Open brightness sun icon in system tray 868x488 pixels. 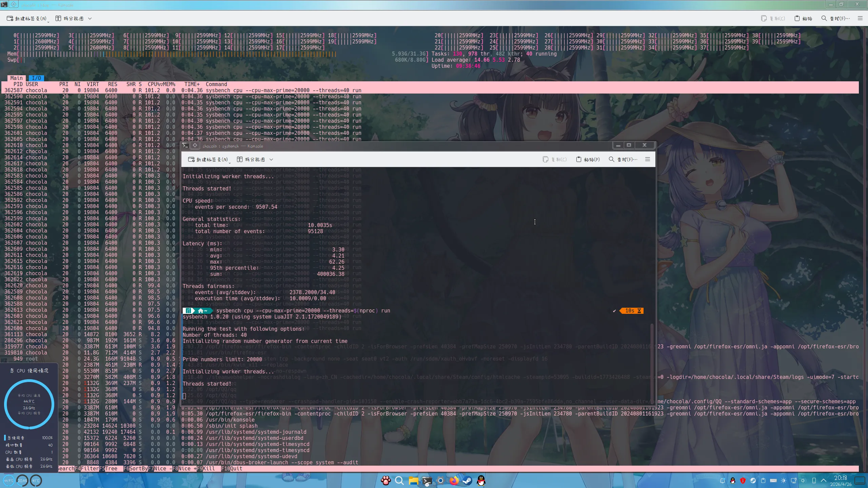coord(784,481)
